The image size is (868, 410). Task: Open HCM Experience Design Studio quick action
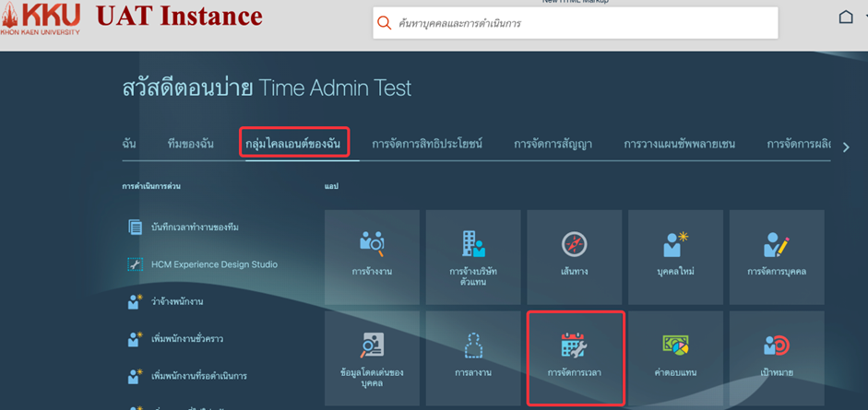pyautogui.click(x=214, y=264)
